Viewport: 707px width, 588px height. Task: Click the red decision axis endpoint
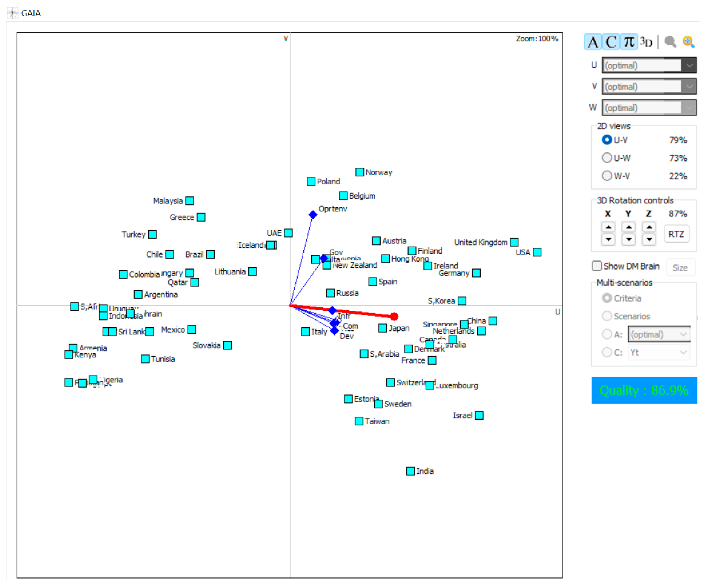[x=394, y=316]
